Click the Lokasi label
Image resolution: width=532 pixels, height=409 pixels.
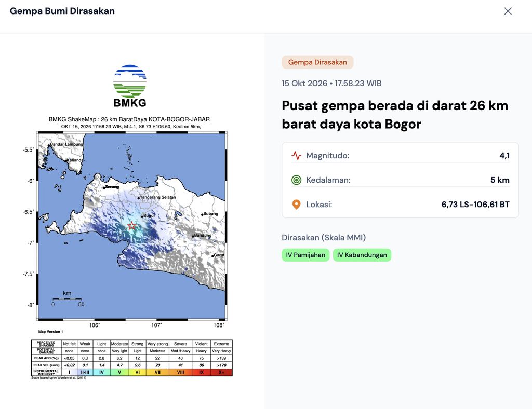coord(319,204)
